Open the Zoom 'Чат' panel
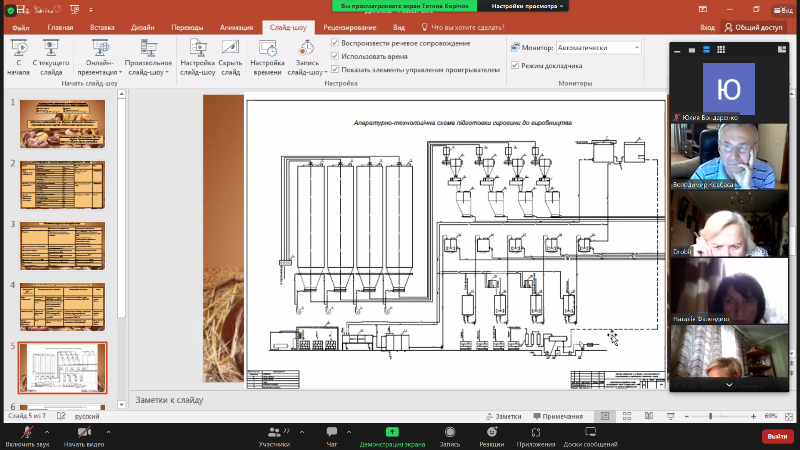 (331, 430)
